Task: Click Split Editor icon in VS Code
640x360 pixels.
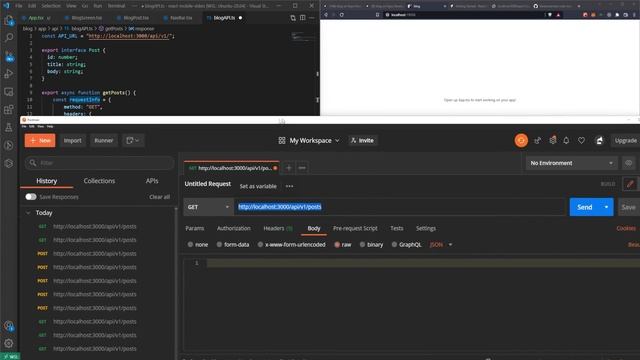Action: pos(302,18)
